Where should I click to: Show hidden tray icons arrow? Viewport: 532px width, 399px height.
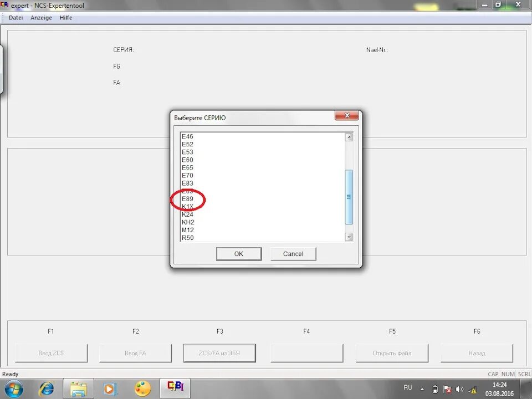click(x=422, y=389)
